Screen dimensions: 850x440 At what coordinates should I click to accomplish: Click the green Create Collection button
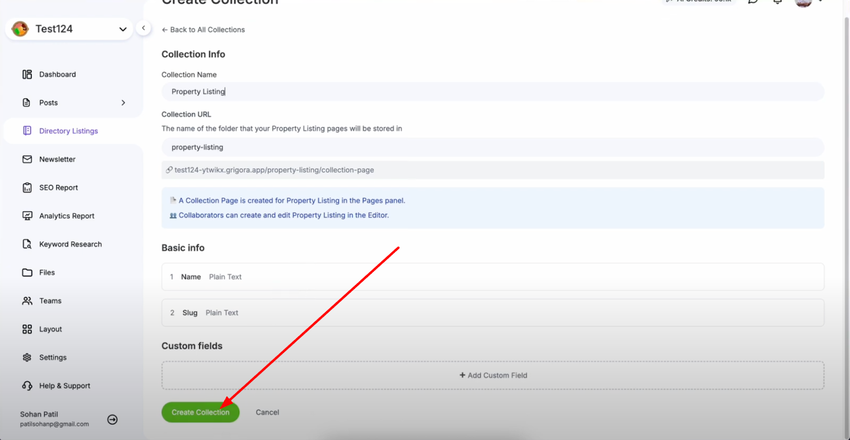tap(201, 412)
